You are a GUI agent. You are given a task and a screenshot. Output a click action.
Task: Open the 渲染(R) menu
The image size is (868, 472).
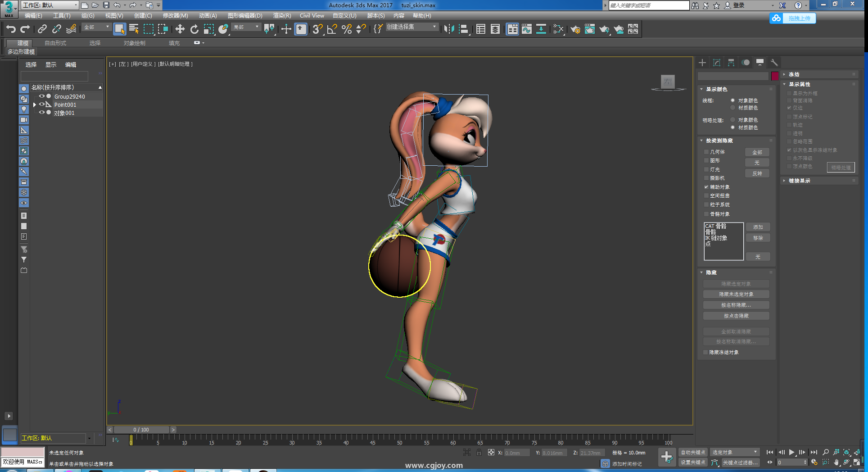click(282, 16)
